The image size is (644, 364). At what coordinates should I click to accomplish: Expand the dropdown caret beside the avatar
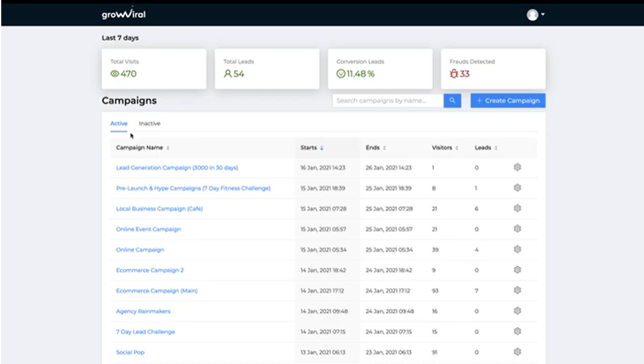click(x=543, y=14)
